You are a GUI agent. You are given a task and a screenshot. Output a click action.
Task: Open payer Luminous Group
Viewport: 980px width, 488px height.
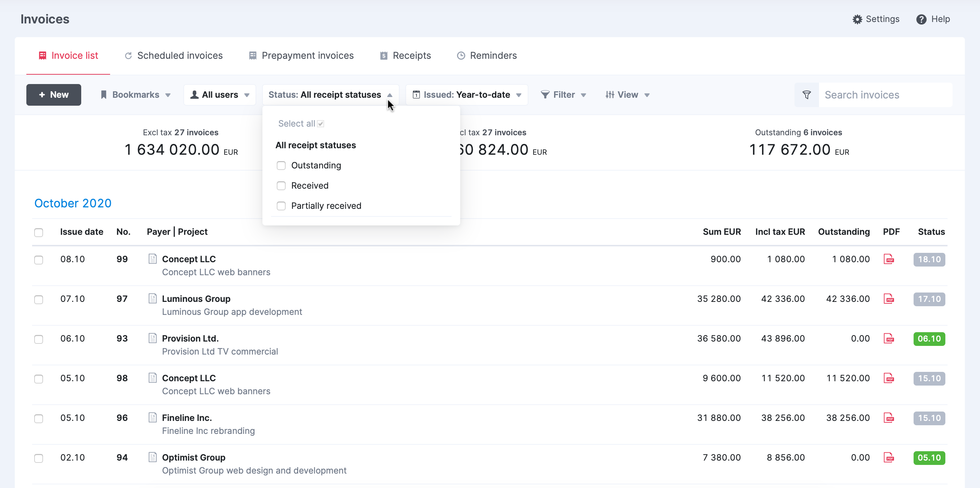coord(196,299)
